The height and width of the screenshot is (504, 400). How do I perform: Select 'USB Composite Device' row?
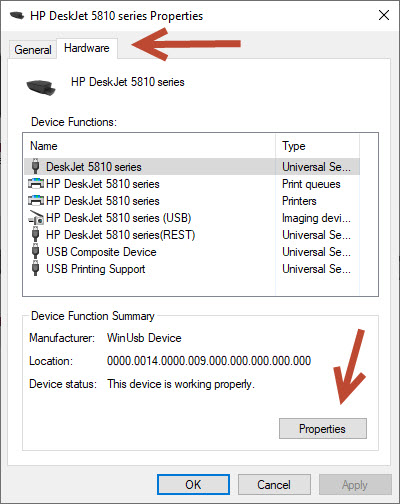(192, 252)
